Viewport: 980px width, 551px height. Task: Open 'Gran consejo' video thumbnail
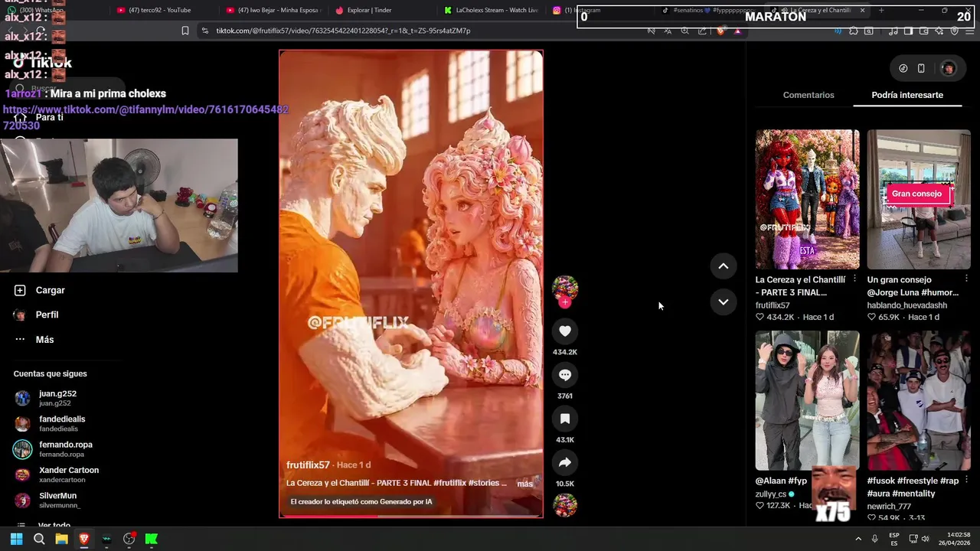919,199
